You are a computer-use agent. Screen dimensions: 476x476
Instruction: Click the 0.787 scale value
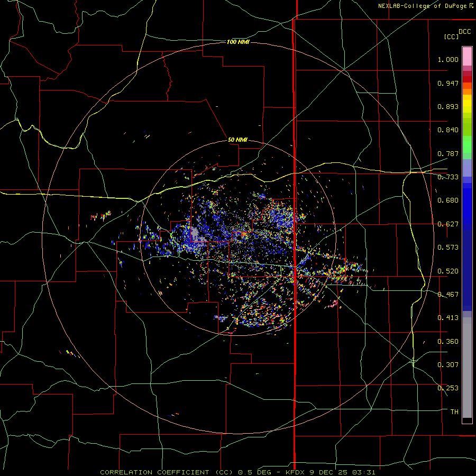tap(448, 153)
